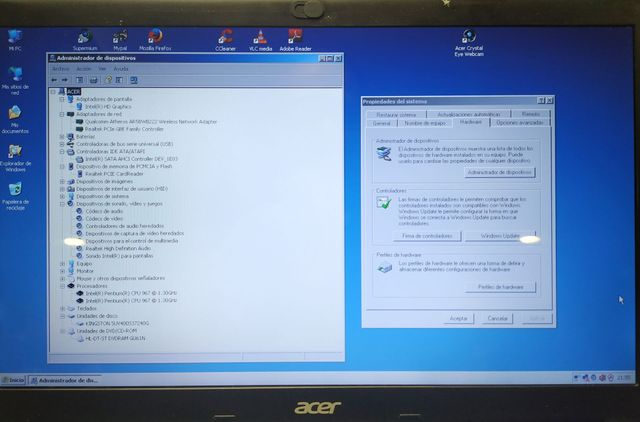Expand Dispositivos de imágenes node
Viewport: 640px width, 422px height.
(x=62, y=182)
